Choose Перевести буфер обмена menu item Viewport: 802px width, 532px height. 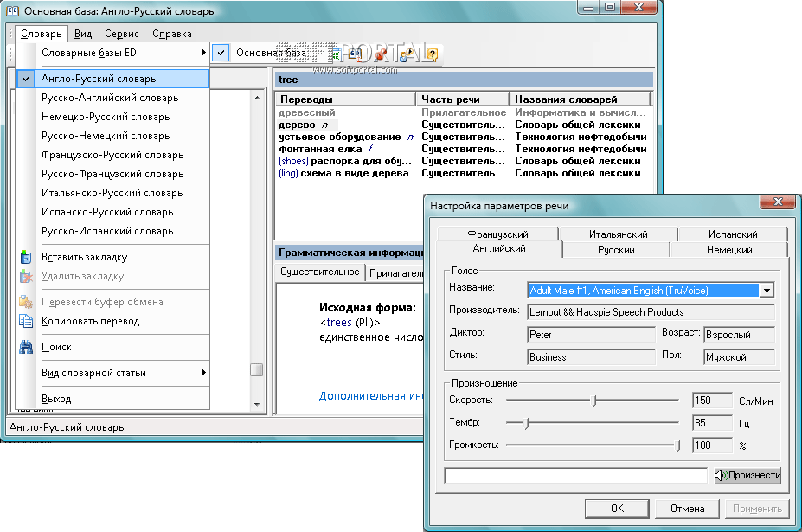(112, 302)
